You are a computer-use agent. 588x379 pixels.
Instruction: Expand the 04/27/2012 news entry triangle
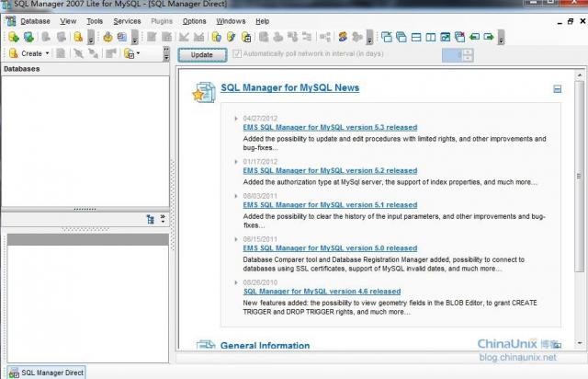[x=238, y=119]
